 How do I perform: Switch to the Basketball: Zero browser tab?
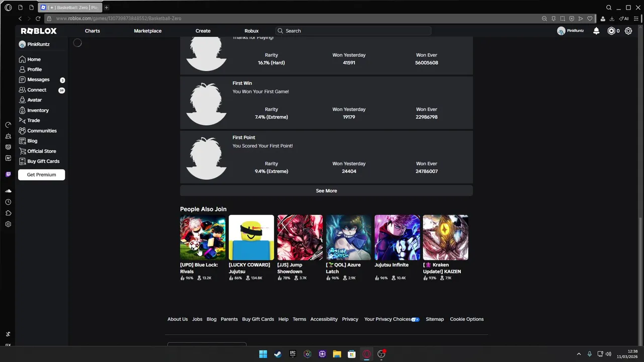coord(70,8)
